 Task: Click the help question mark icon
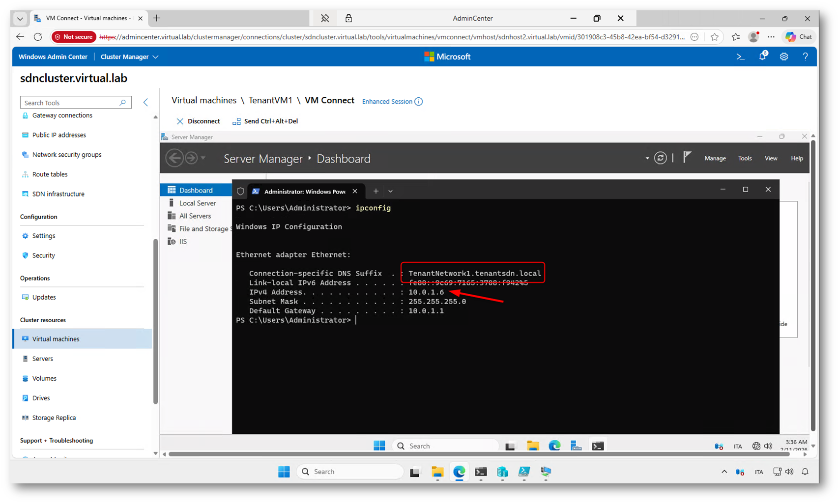[x=805, y=57]
